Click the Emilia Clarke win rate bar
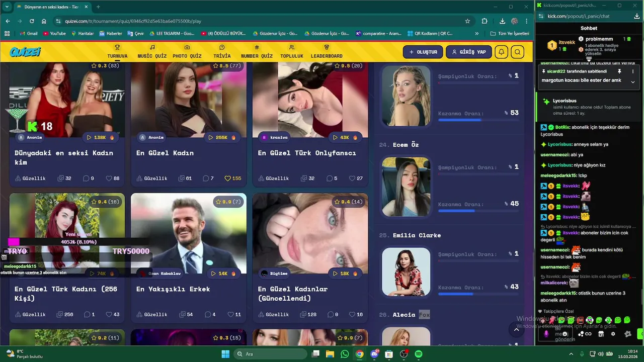The image size is (644, 362). (x=478, y=294)
